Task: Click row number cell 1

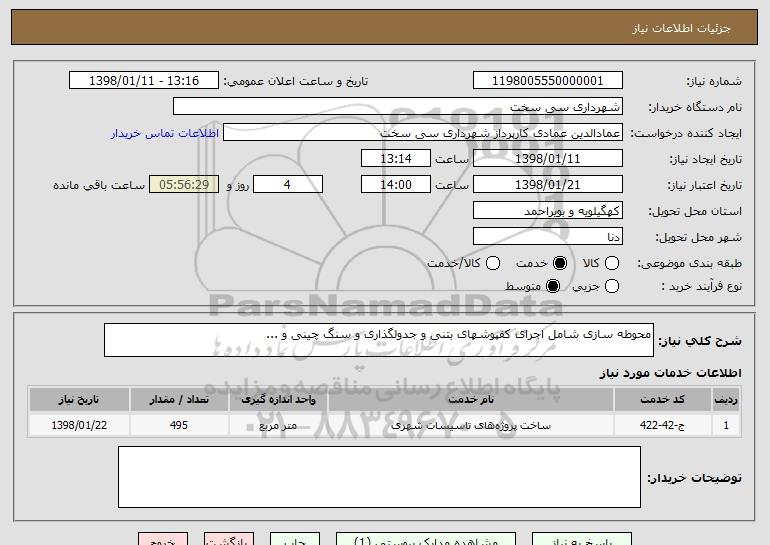Action: (x=726, y=425)
